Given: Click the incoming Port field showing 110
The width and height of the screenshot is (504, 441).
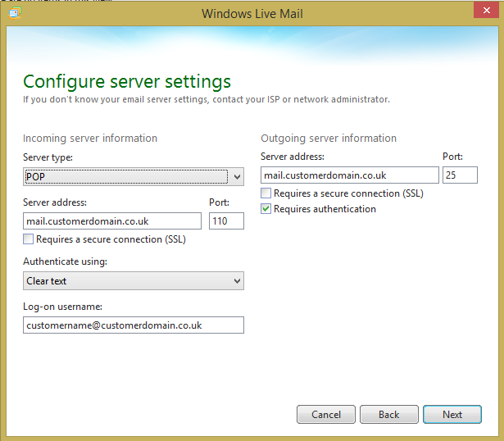Looking at the screenshot, I should [226, 221].
